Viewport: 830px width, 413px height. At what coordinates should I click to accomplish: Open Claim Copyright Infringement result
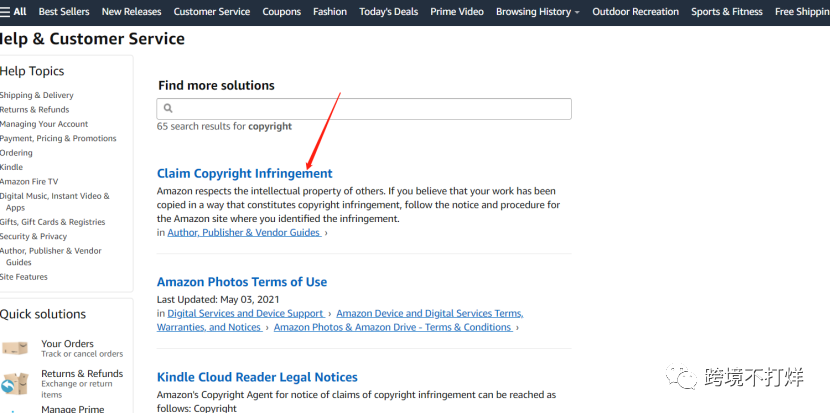pos(245,173)
